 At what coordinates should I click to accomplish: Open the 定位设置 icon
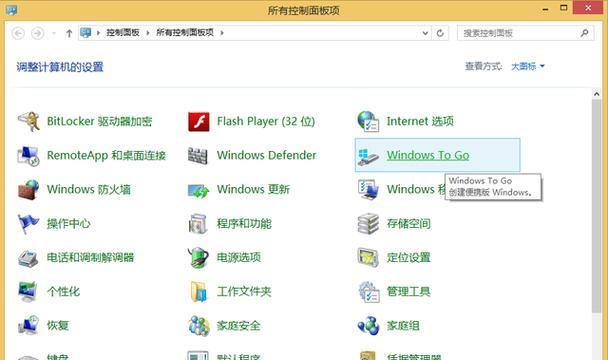(x=368, y=257)
